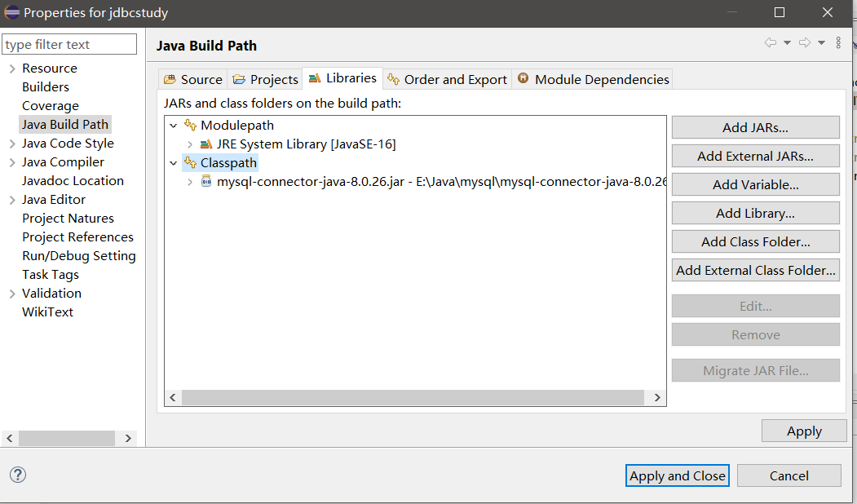Screen dimensions: 857x504
Task: Expand the mysql-connector jar entry
Action: [190, 182]
